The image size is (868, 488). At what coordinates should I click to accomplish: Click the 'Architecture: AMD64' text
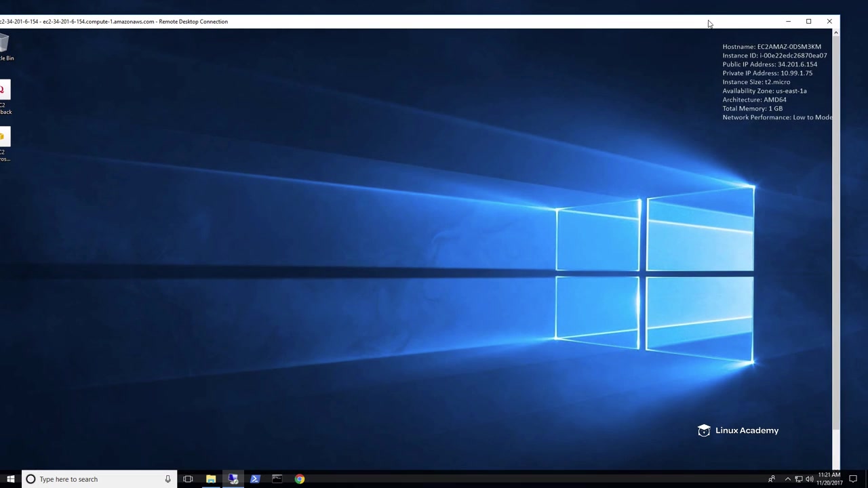(x=754, y=100)
